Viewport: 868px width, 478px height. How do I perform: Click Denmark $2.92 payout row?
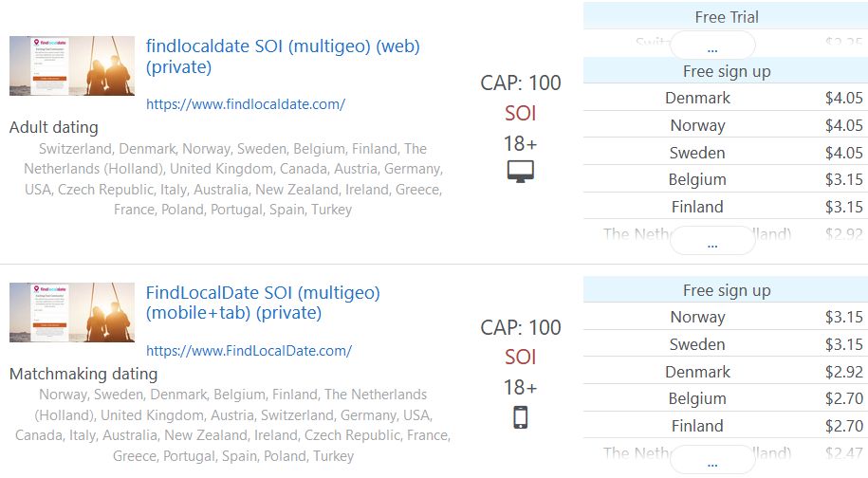coord(726,372)
